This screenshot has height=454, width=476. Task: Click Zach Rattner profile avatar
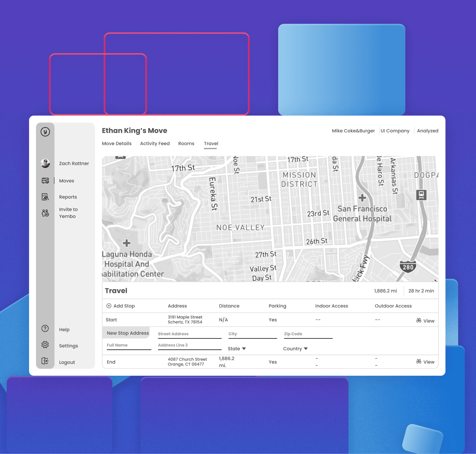click(x=45, y=163)
